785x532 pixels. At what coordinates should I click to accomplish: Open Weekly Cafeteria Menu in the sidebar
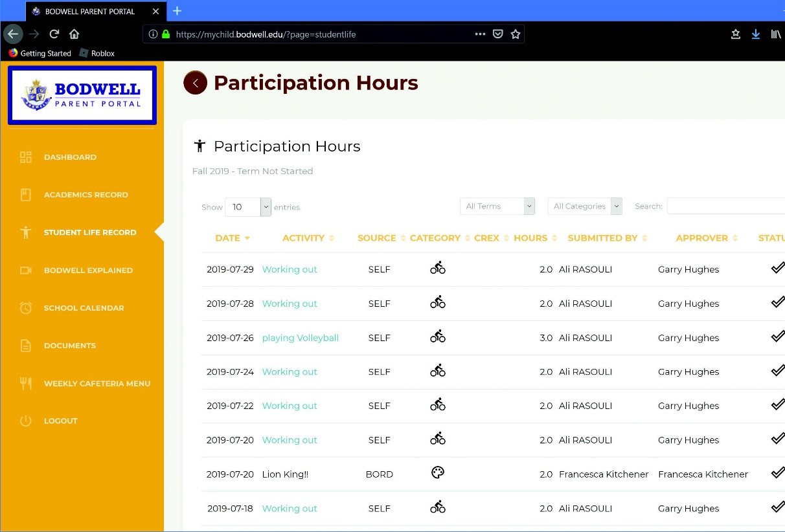tap(97, 384)
